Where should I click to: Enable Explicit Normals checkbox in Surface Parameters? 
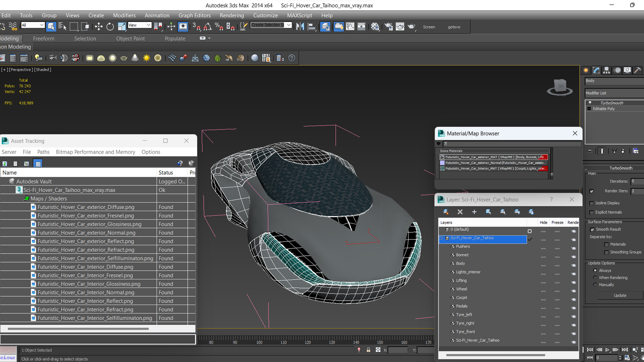591,212
